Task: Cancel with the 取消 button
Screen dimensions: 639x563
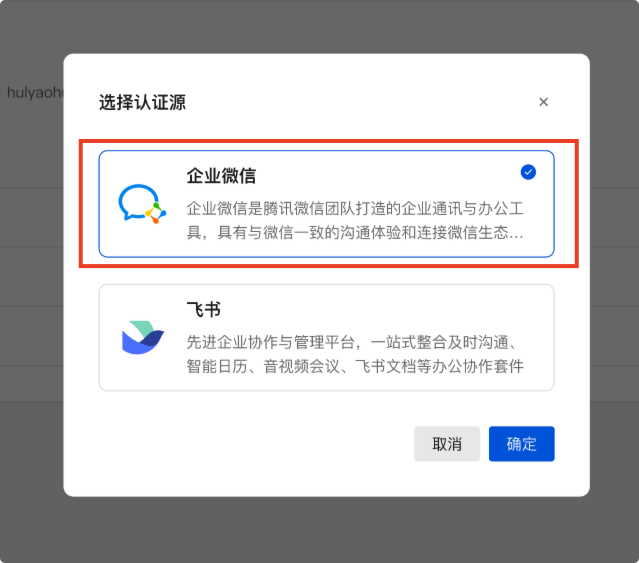Action: coord(447,444)
